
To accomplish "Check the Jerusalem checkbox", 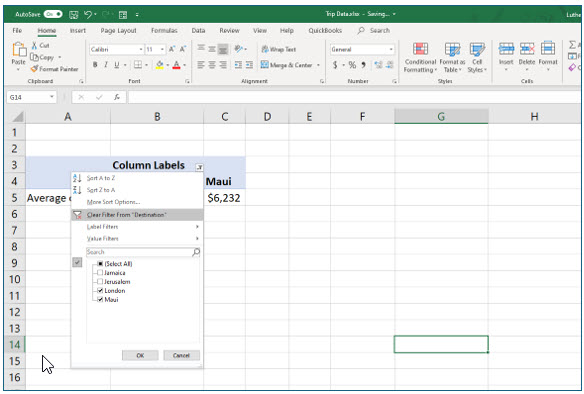I will coord(100,282).
